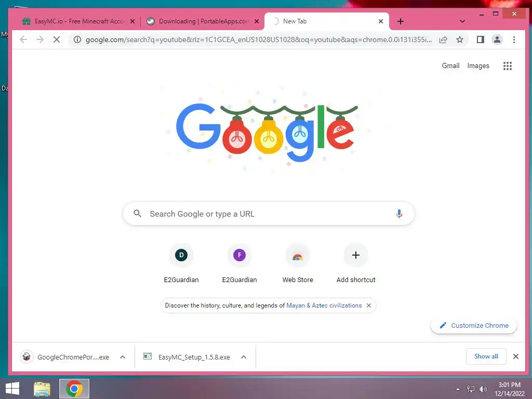Focus the Search Google or type a URL box

coord(269,214)
